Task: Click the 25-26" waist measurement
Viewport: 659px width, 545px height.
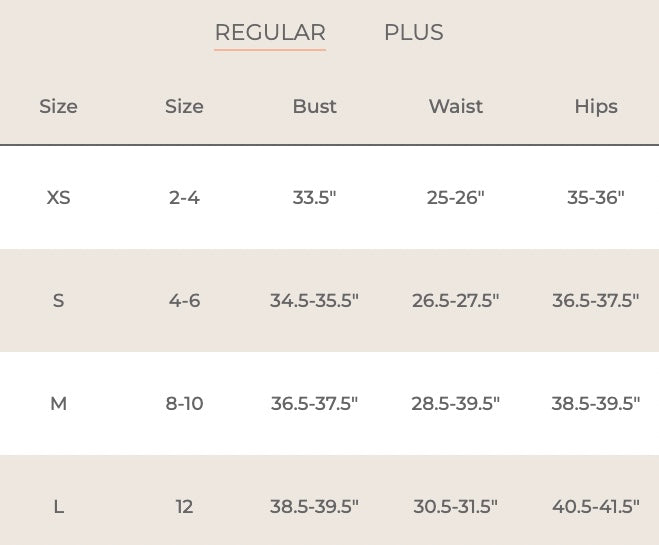Action: pyautogui.click(x=455, y=197)
